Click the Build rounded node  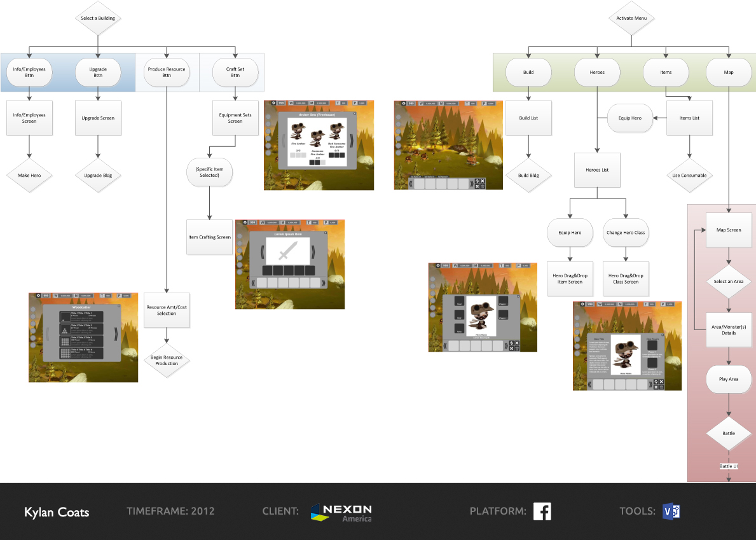528,73
